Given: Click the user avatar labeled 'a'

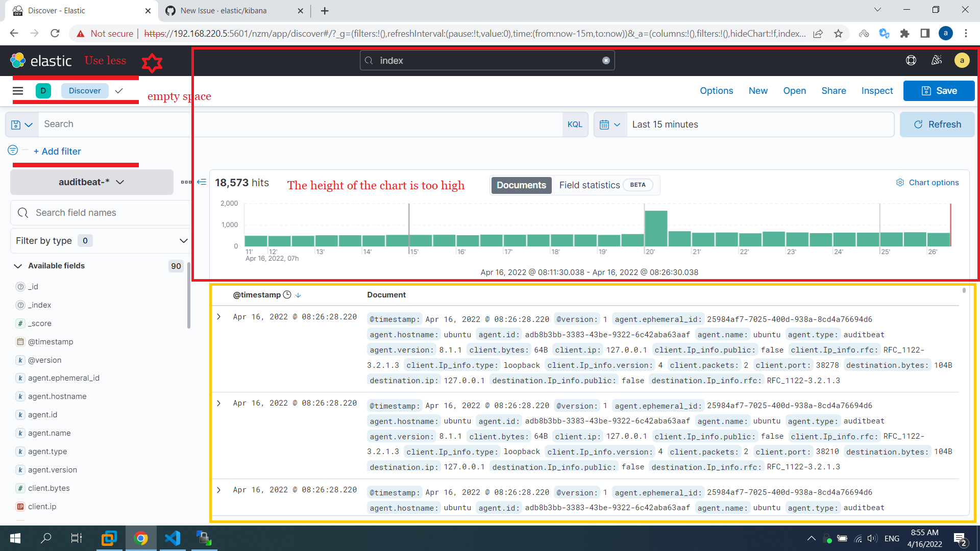Looking at the screenshot, I should pos(962,60).
